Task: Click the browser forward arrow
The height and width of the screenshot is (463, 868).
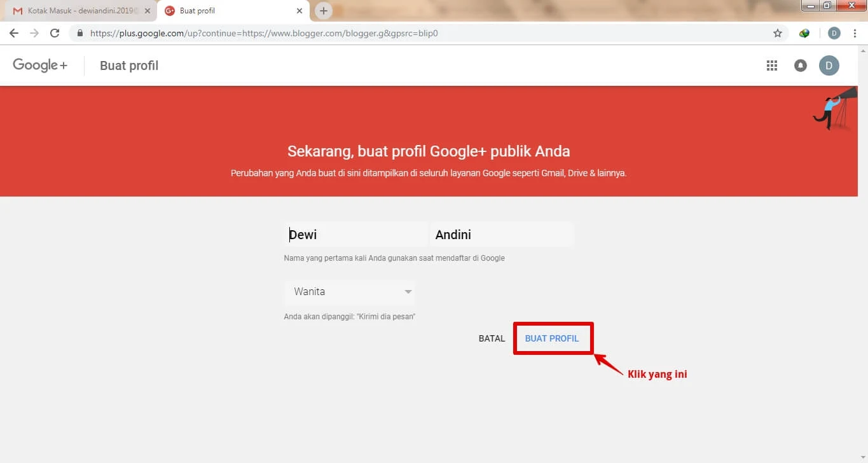Action: 34,33
